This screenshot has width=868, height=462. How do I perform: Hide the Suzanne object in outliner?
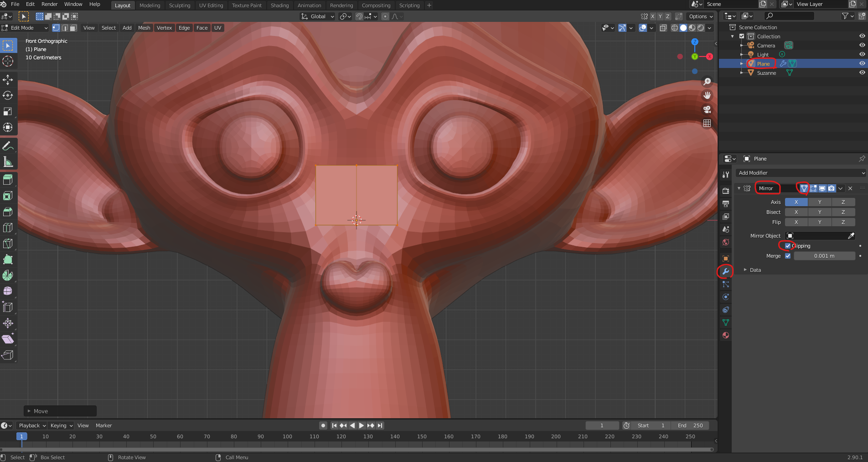pos(862,73)
